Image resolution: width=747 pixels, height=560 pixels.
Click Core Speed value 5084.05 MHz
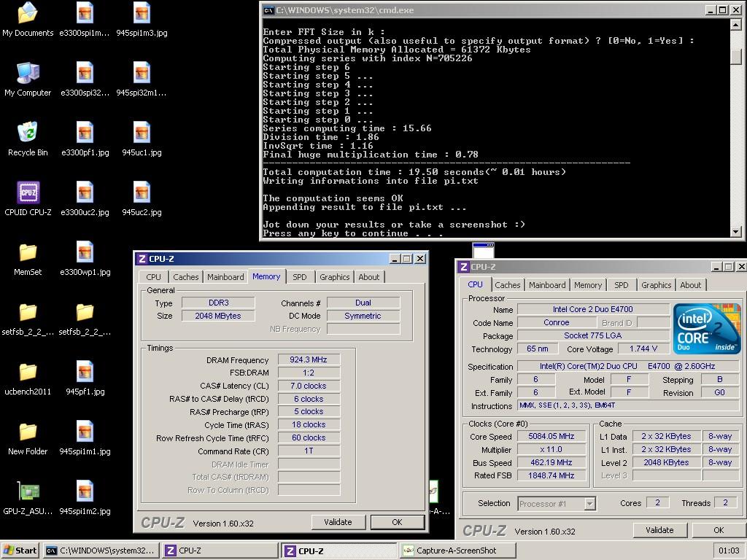click(x=551, y=436)
